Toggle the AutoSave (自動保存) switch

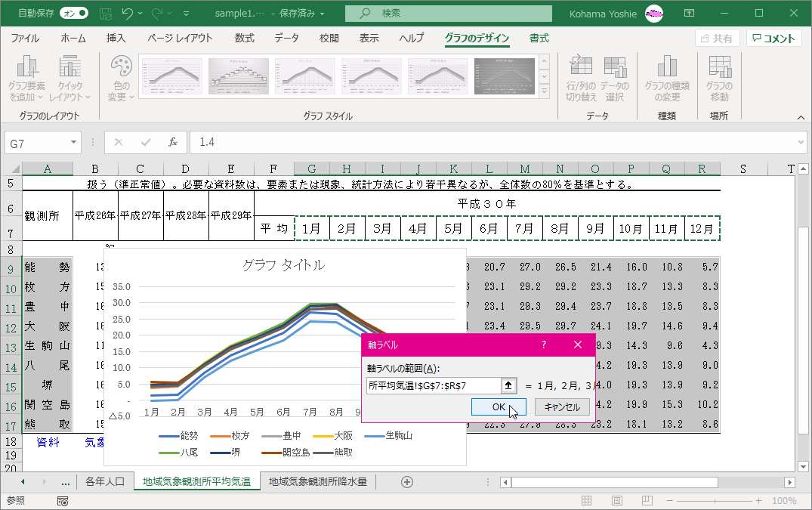(x=73, y=13)
